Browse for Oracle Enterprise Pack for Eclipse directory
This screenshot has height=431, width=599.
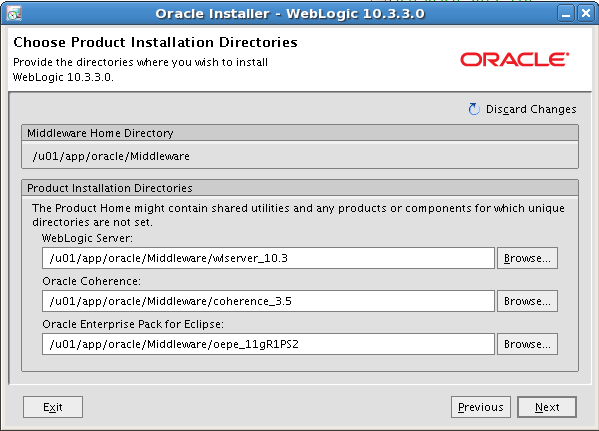pos(527,344)
